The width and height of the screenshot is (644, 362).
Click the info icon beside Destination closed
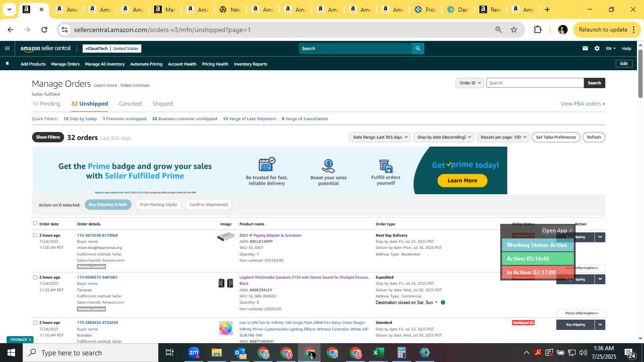(443, 303)
